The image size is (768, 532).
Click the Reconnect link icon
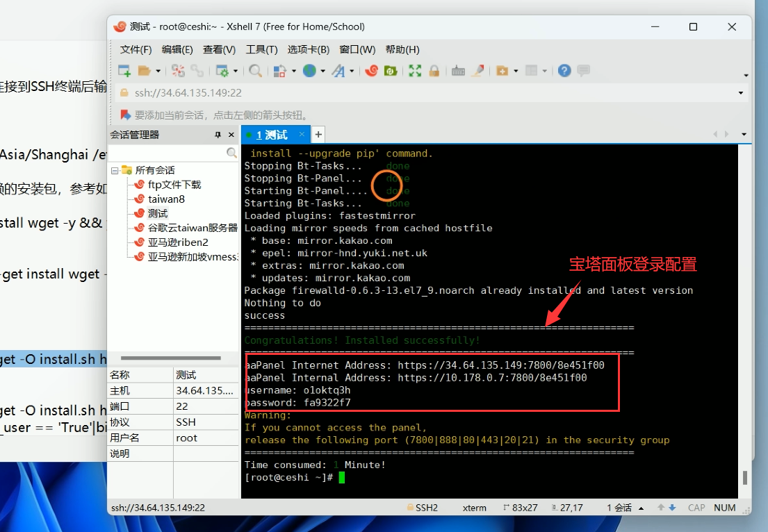pyautogui.click(x=197, y=71)
